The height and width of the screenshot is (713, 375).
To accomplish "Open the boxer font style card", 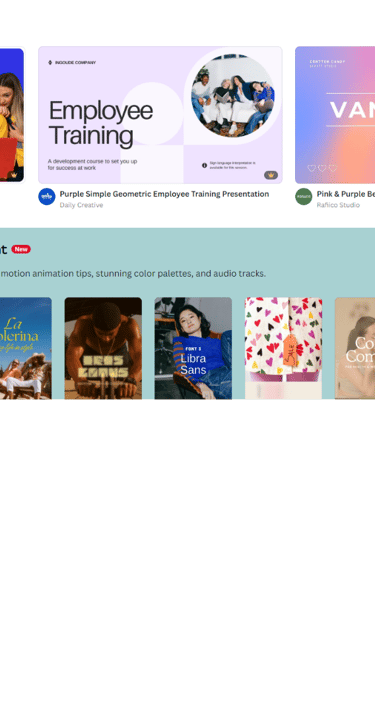I will click(x=103, y=348).
